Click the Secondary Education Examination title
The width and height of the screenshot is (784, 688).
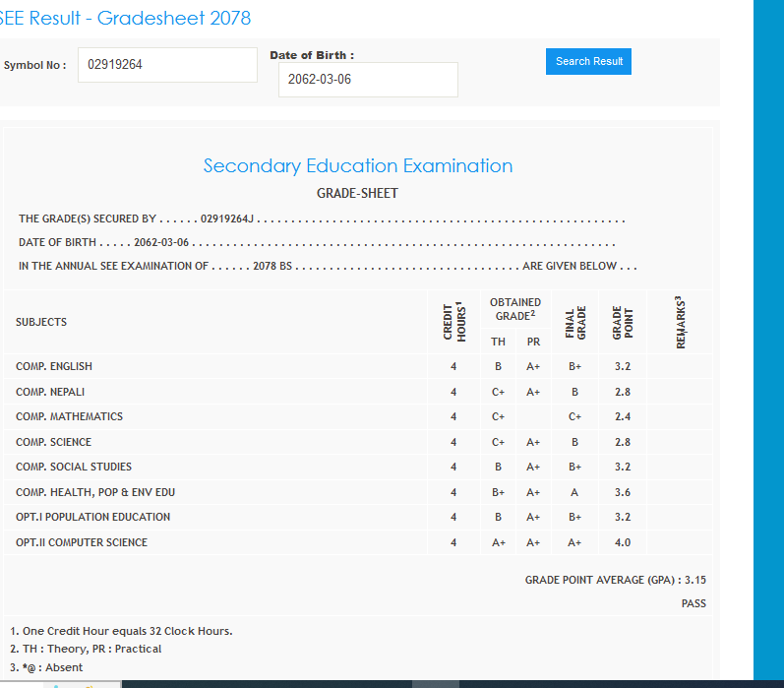pos(357,165)
